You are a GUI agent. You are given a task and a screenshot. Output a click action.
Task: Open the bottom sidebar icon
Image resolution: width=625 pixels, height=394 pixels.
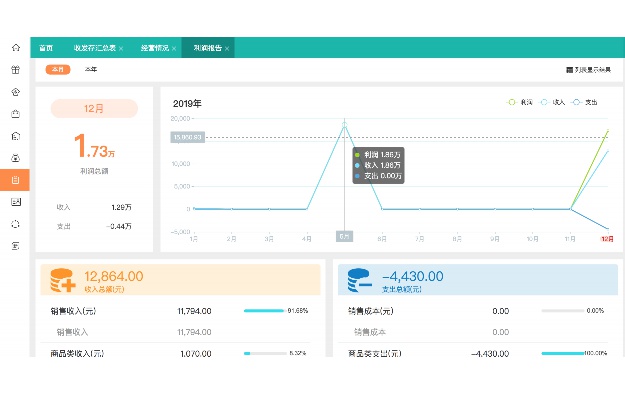[16, 246]
